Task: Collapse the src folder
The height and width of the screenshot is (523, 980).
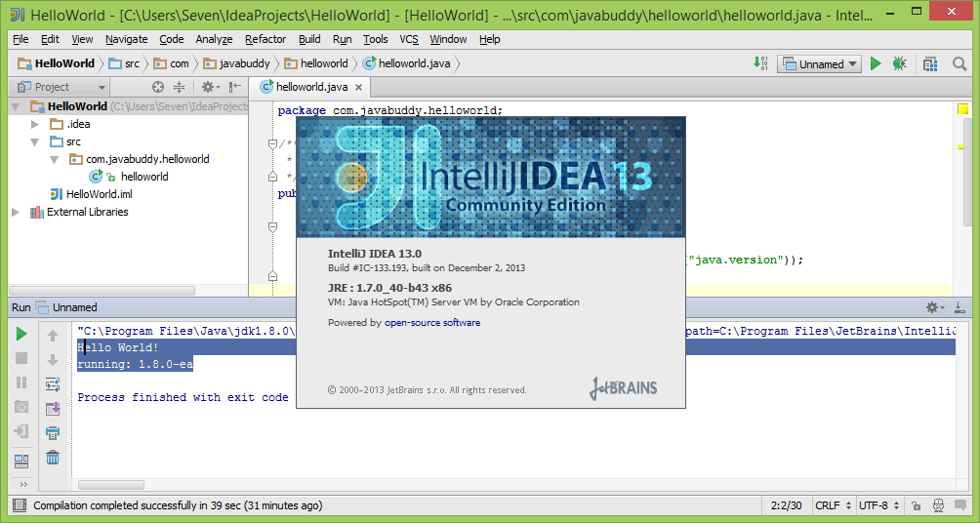Action: tap(35, 141)
